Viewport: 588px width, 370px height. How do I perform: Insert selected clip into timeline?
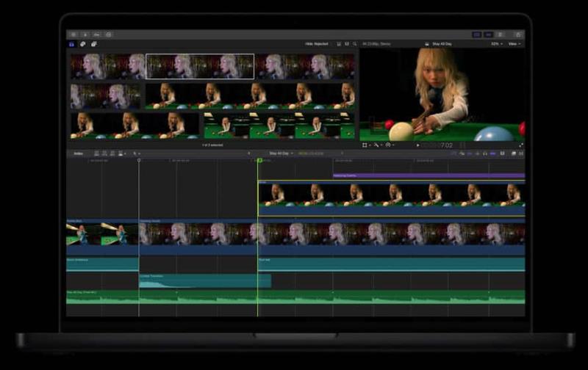click(x=104, y=153)
